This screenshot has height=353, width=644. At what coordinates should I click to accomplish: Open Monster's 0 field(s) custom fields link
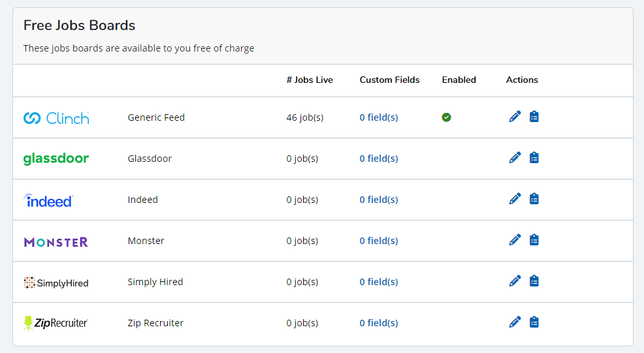379,241
